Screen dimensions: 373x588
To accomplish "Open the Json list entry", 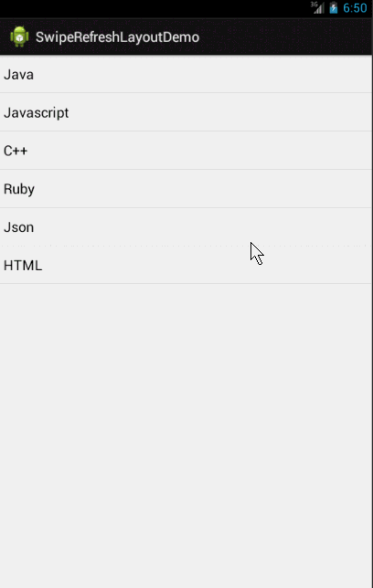I will coord(186,226).
